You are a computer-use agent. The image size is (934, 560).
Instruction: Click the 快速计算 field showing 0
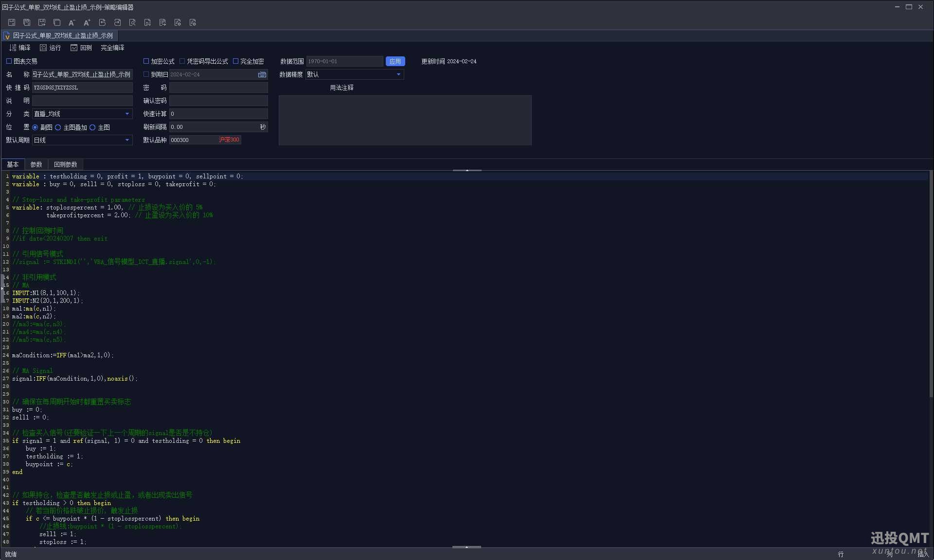click(x=218, y=114)
